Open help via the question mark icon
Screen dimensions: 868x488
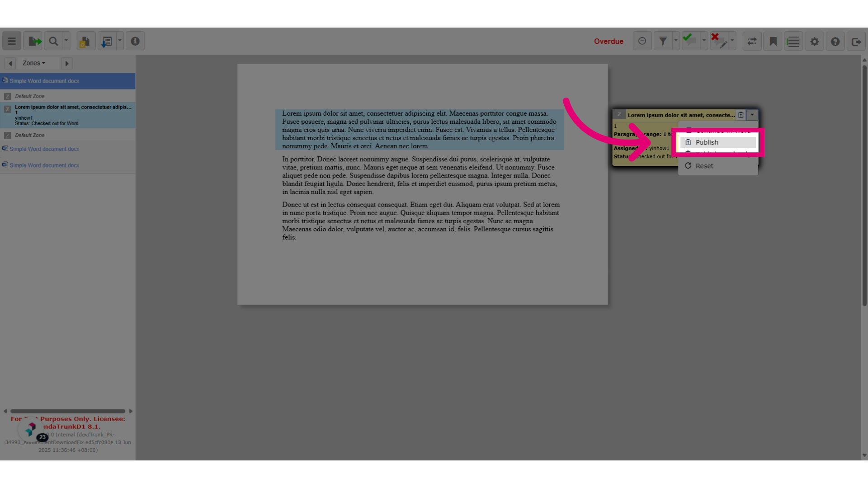pos(835,41)
